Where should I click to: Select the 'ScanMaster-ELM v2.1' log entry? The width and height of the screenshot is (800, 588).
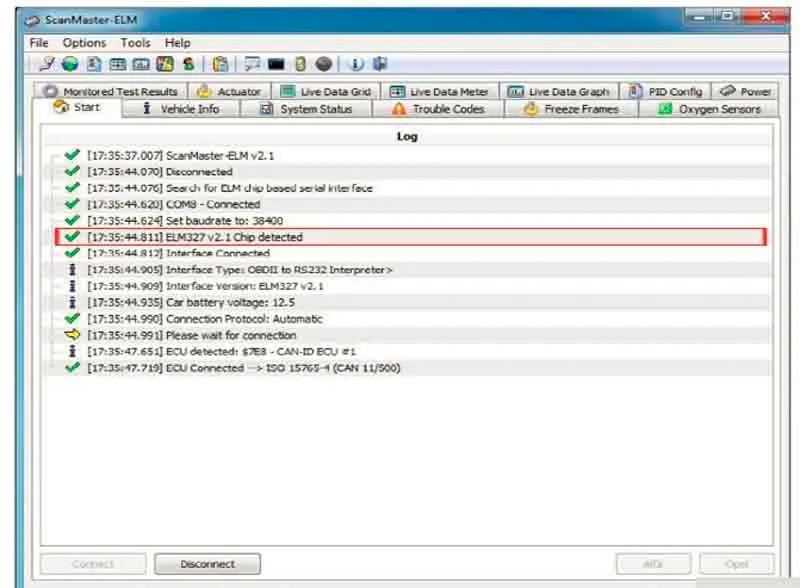407,155
